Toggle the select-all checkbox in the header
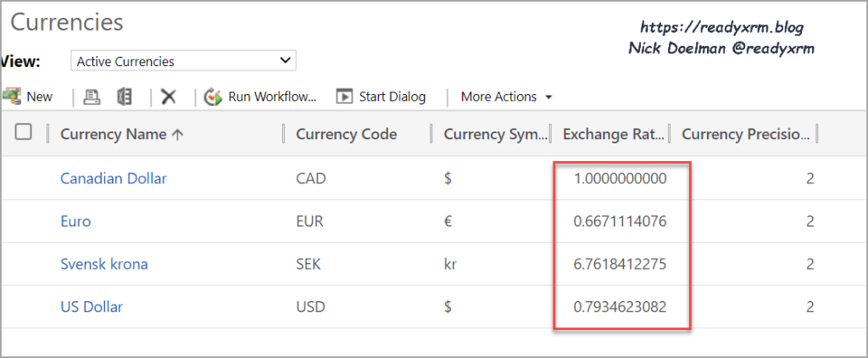The height and width of the screenshot is (358, 868). (x=24, y=132)
